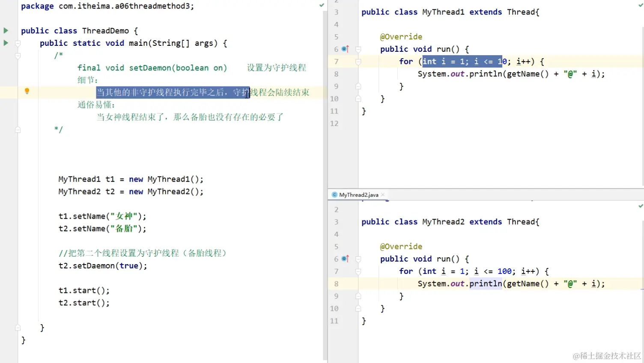Image resolution: width=644 pixels, height=363 pixels.
Task: Click the yellow intention light bulb
Action: click(27, 91)
